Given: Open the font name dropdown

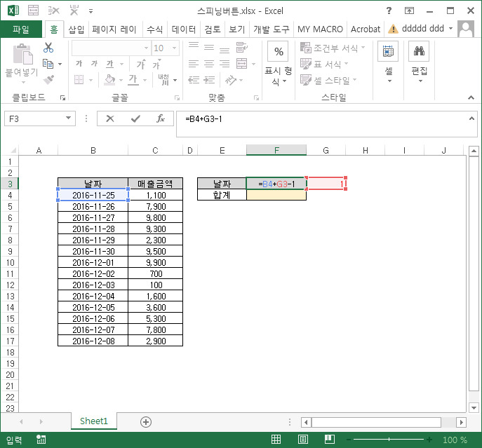Looking at the screenshot, I should click(x=147, y=48).
